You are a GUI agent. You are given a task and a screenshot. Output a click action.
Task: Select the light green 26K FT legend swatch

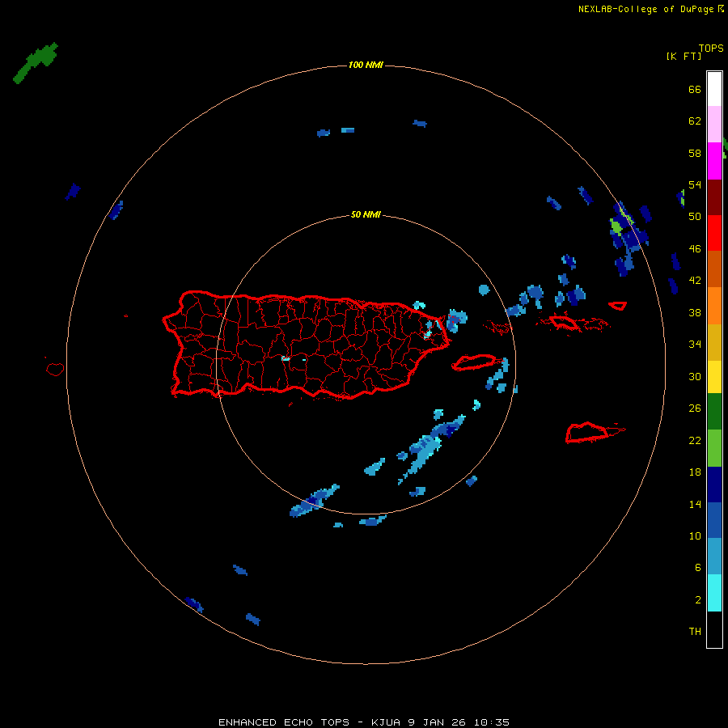coord(714,448)
